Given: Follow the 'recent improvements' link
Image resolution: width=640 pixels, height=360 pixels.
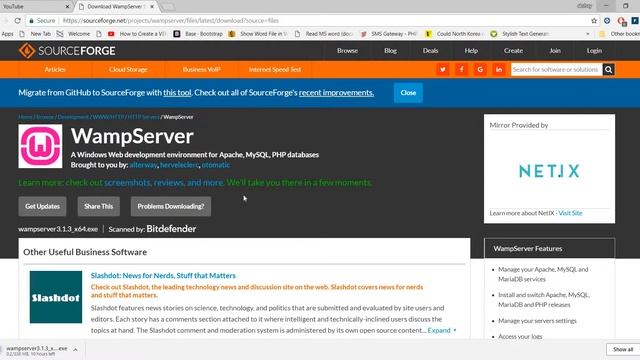Looking at the screenshot, I should [x=336, y=93].
